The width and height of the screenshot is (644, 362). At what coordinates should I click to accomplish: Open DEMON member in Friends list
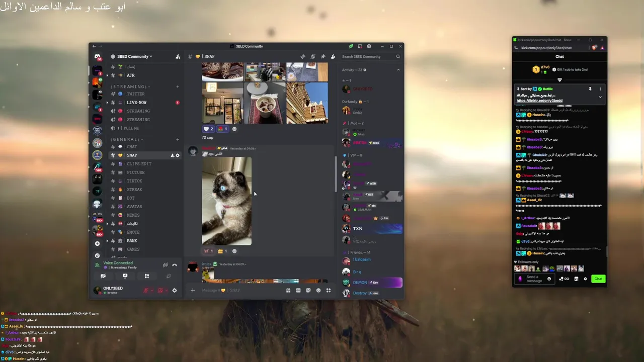(372, 283)
